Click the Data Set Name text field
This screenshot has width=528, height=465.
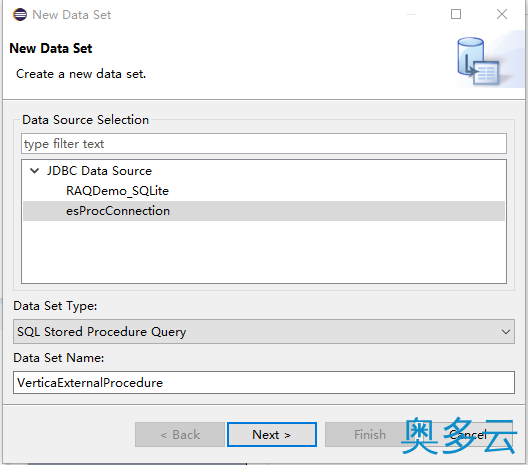click(264, 383)
